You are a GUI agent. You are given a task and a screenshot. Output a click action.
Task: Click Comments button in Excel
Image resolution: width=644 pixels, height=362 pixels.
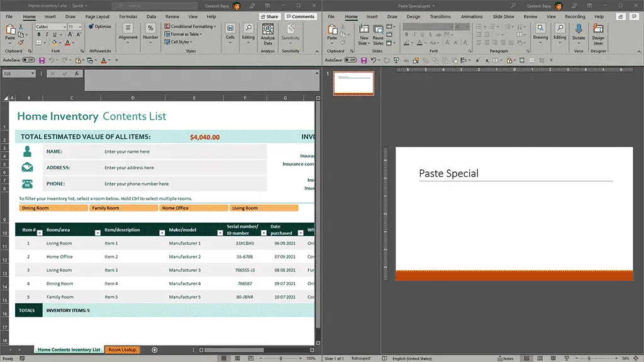coord(300,16)
